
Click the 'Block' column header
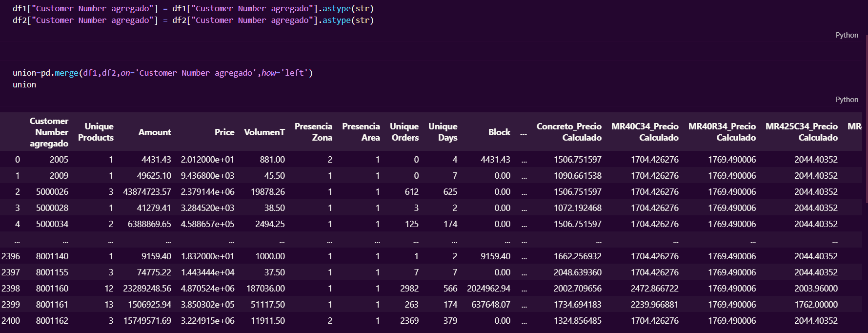click(x=499, y=132)
